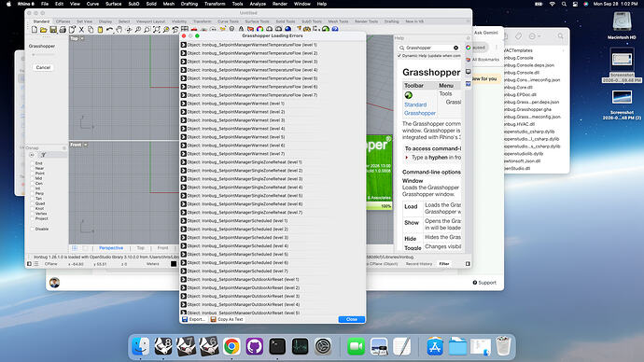
Task: Open Activity Monitor from the Dock
Action: pos(300,346)
